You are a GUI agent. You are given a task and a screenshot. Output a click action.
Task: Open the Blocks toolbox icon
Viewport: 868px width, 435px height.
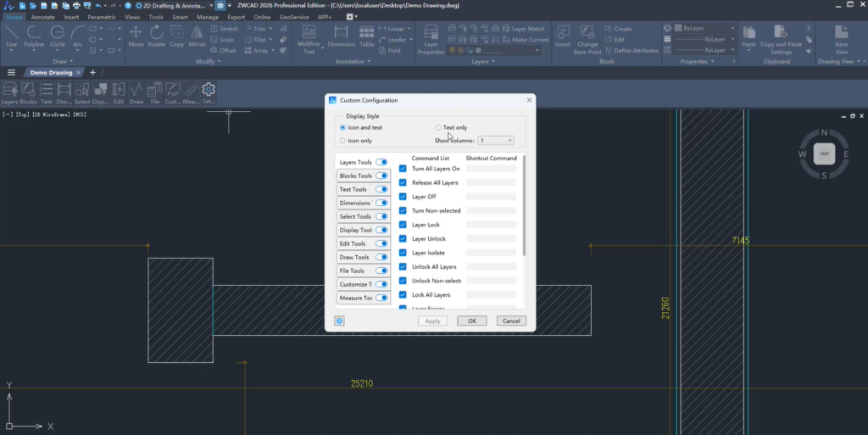click(28, 93)
